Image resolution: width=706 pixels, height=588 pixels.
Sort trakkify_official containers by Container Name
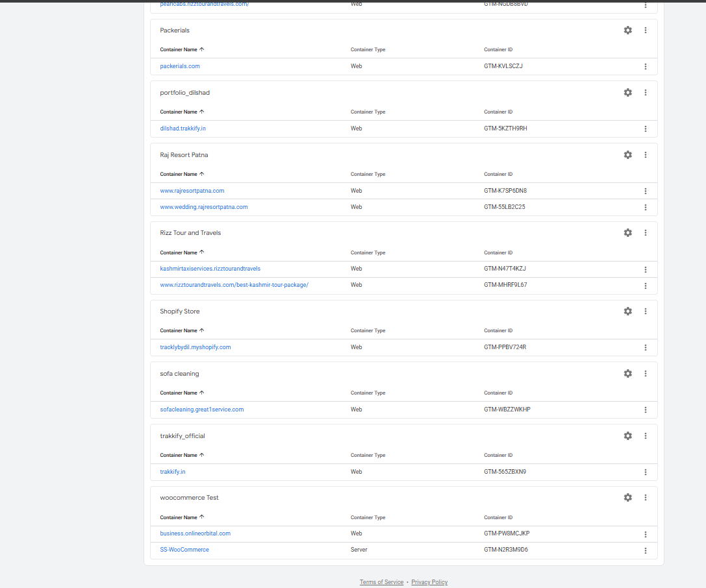(182, 455)
